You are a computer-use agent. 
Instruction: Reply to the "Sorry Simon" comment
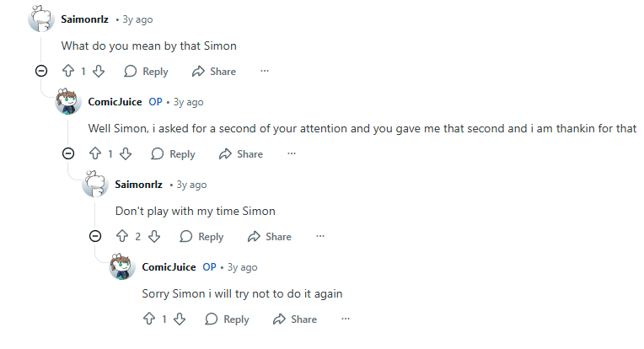tap(227, 319)
